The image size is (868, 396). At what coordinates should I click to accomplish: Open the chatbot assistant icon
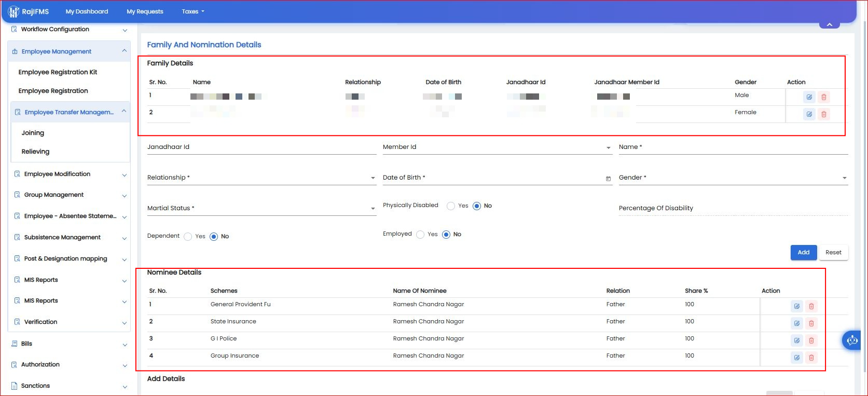(852, 340)
